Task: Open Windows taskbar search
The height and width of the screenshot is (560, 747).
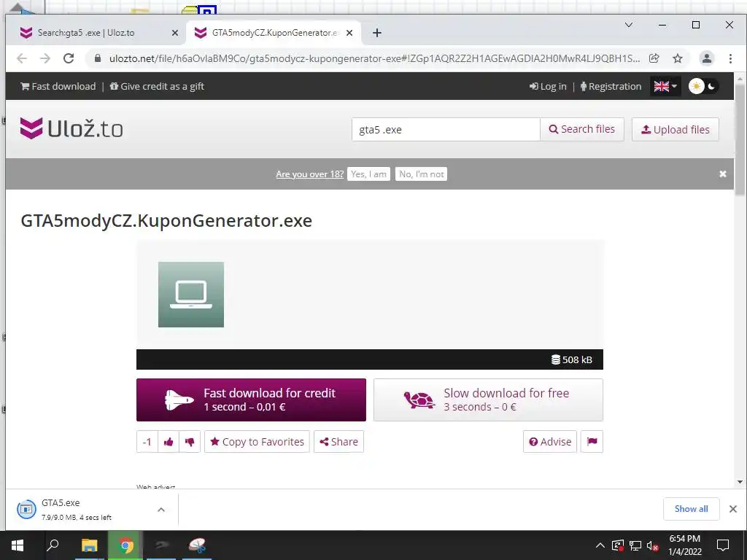Action: point(53,545)
